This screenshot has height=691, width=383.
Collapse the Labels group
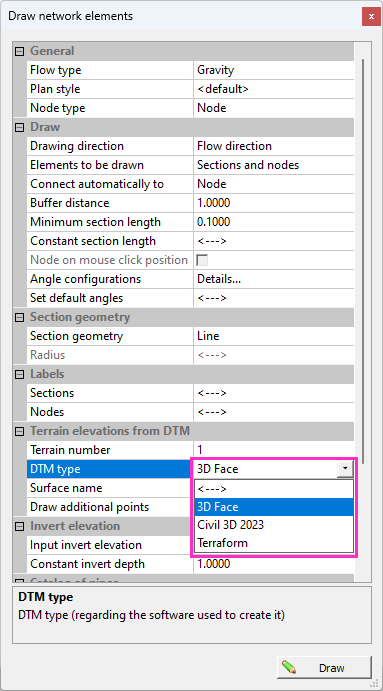pos(19,374)
